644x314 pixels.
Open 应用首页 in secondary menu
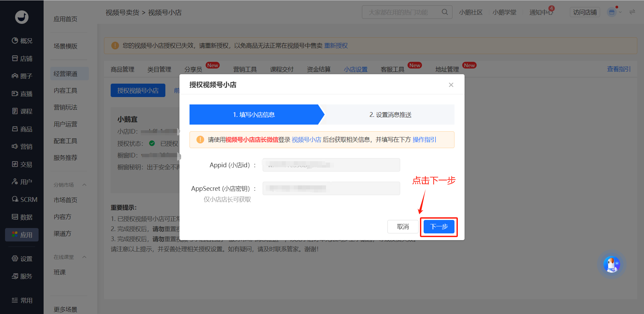[65, 19]
